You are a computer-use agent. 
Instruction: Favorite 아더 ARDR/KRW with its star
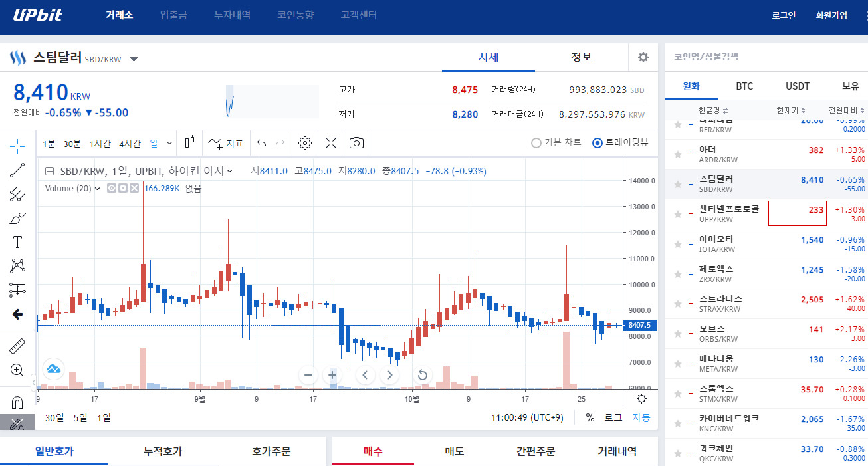click(678, 154)
